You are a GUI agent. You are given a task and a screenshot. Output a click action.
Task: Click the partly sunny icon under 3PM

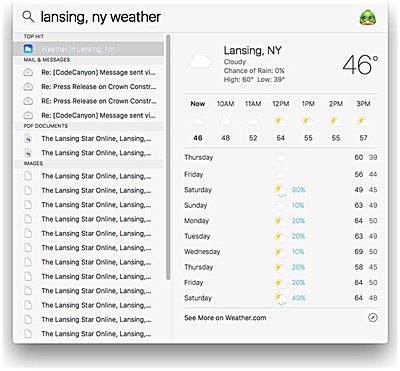[x=363, y=121]
